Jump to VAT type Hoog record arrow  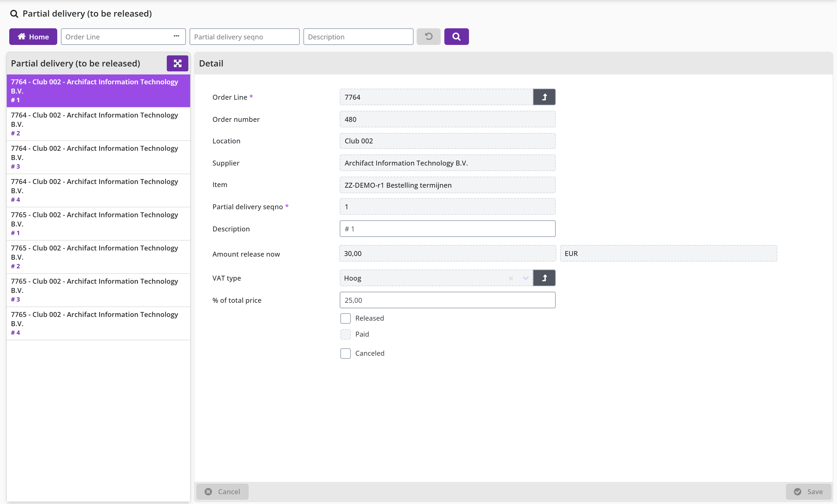544,278
